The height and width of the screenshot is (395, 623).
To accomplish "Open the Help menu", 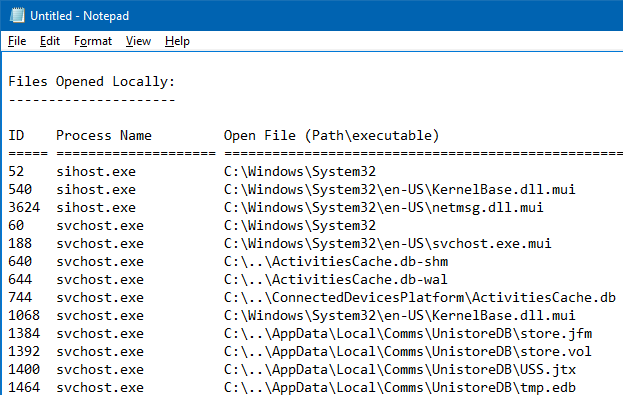I will click(177, 41).
